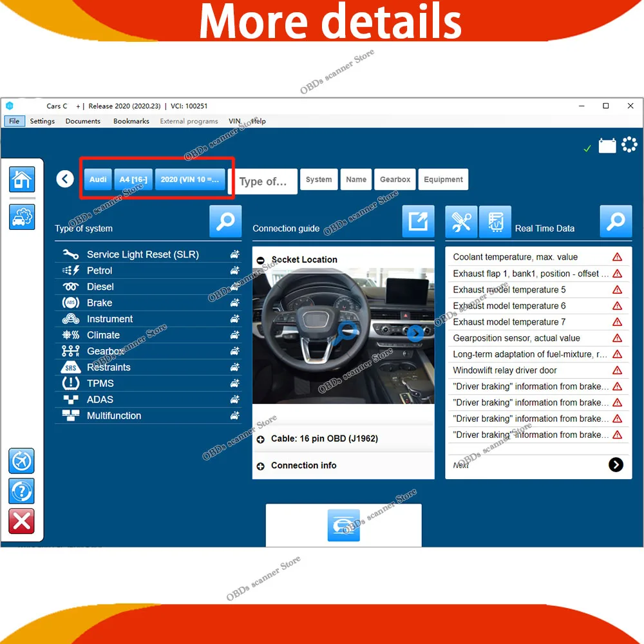Click blue next arrow on socket image
The width and height of the screenshot is (644, 644).
pyautogui.click(x=415, y=333)
